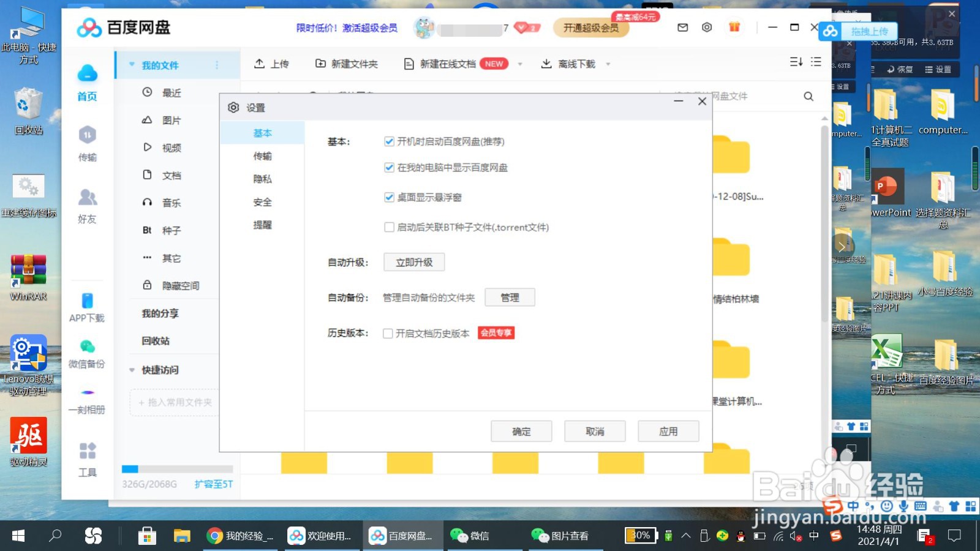Click 应用 button in settings
The height and width of the screenshot is (551, 980).
pos(668,431)
